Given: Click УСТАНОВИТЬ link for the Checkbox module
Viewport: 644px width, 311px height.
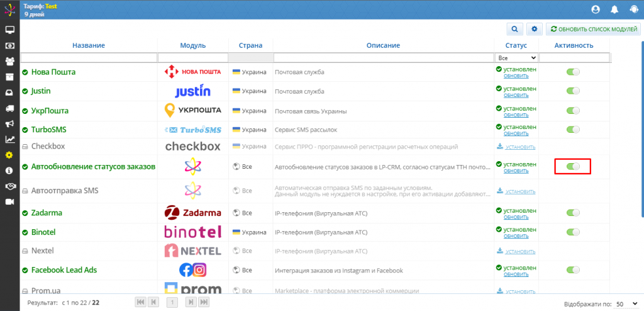Looking at the screenshot, I should [520, 147].
